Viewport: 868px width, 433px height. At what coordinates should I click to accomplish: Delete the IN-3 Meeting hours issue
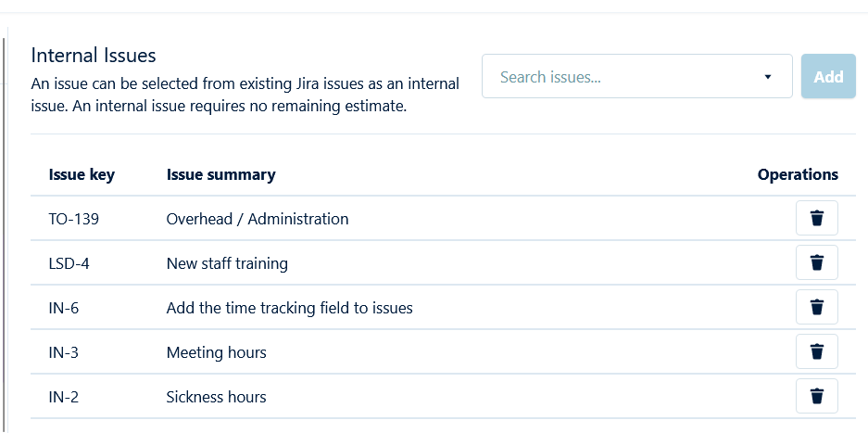point(816,352)
